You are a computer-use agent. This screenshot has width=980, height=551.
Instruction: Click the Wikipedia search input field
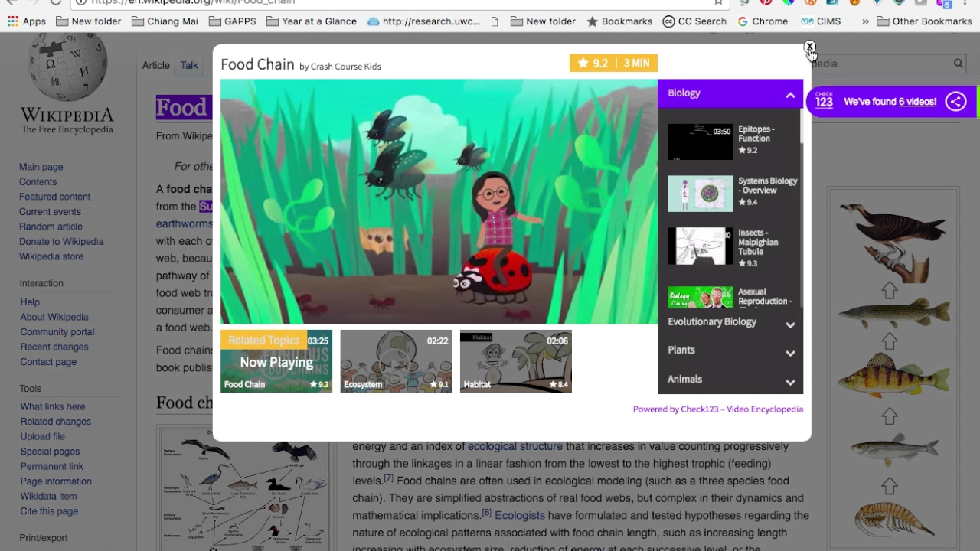(880, 64)
